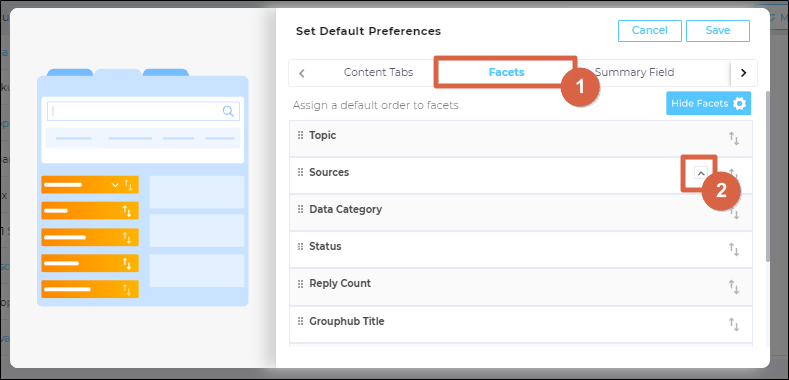
Task: Click the sort arrows icon for Status
Action: pos(734,249)
